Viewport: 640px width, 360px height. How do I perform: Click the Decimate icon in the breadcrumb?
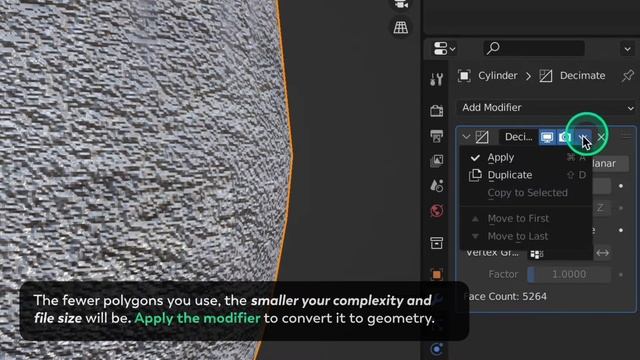point(546,76)
